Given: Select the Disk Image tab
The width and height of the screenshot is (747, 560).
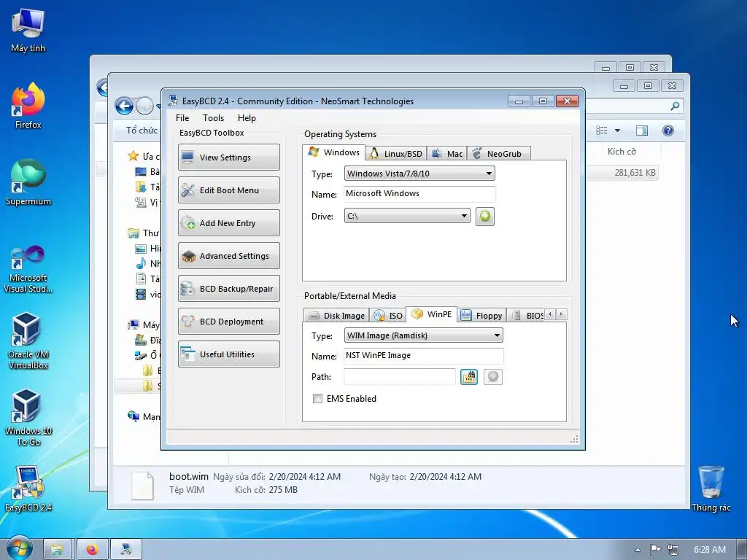Looking at the screenshot, I should [x=336, y=315].
